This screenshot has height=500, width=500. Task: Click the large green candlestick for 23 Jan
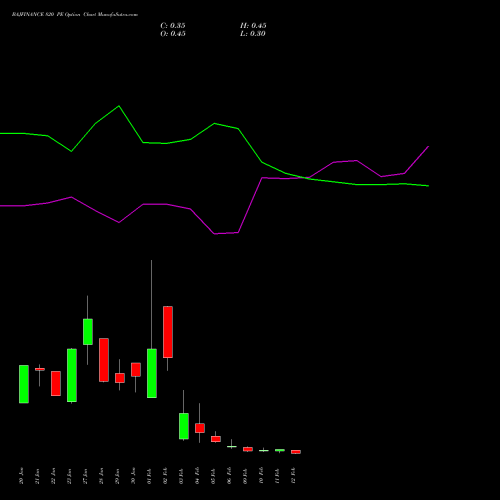point(72,375)
